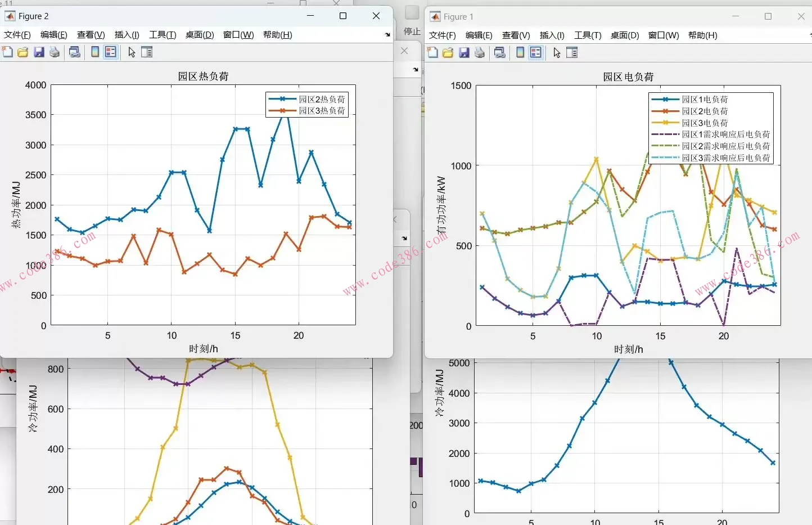
Task: Click the Save icon in Figure 2's toolbar
Action: [39, 52]
